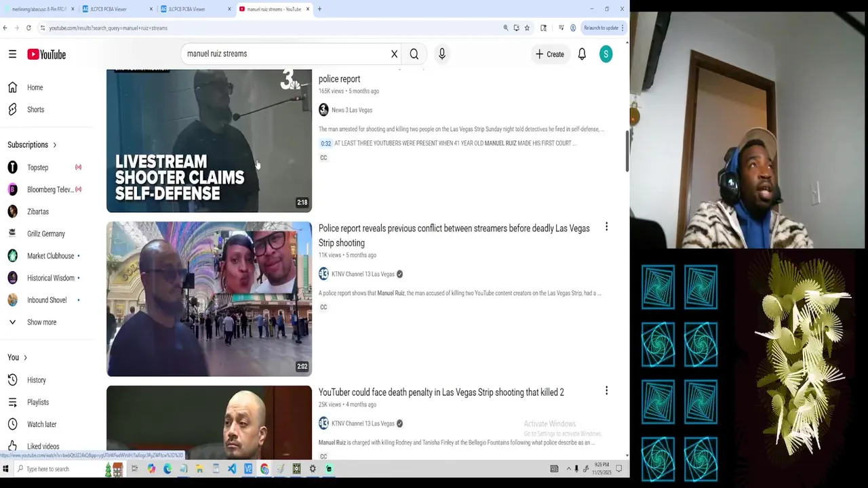
Task: Open YouTuber could face death penalty title
Action: pyautogui.click(x=441, y=392)
